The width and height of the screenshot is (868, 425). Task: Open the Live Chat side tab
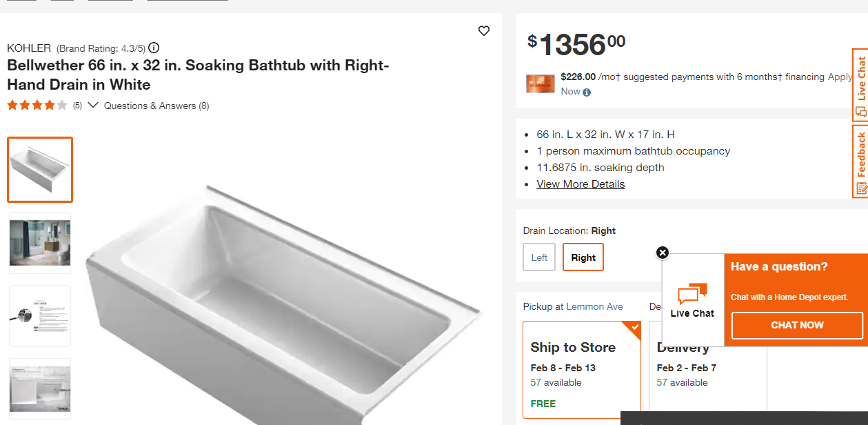point(860,85)
